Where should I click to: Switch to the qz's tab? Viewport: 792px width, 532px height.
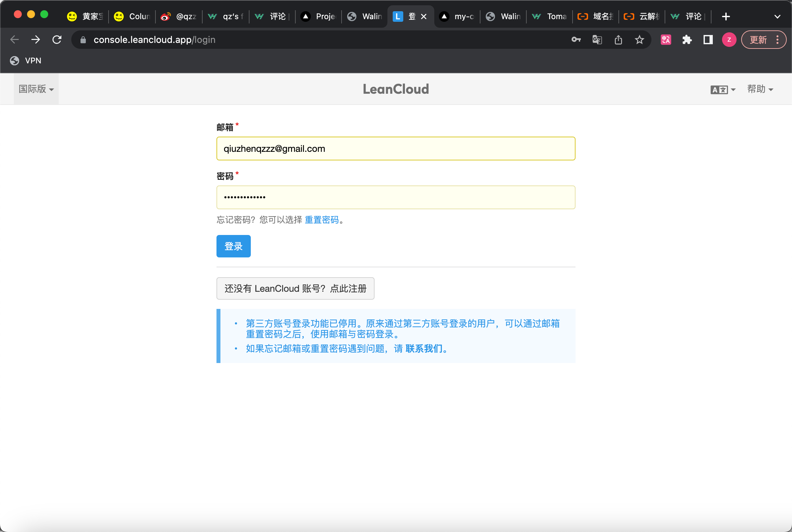[226, 16]
